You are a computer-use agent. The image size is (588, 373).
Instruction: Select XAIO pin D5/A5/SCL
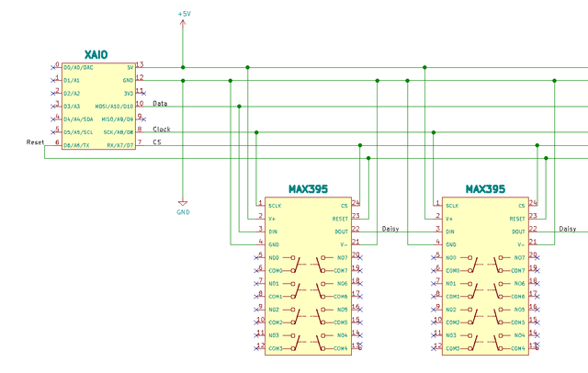pos(78,132)
